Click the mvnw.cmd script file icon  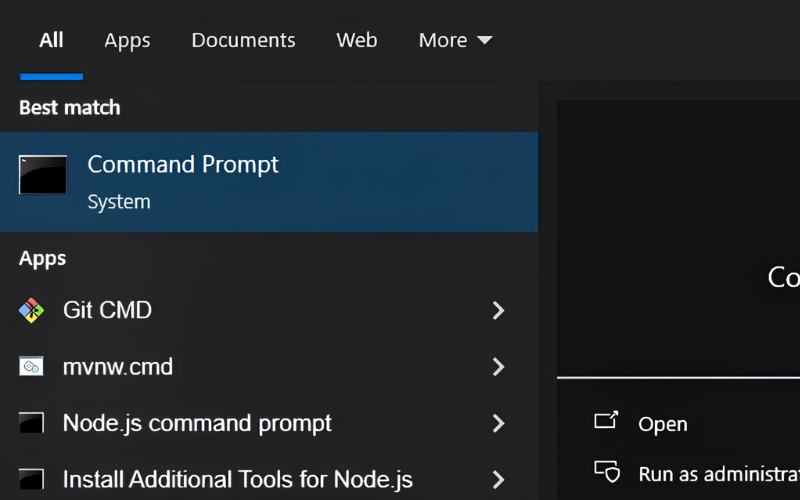(31, 366)
